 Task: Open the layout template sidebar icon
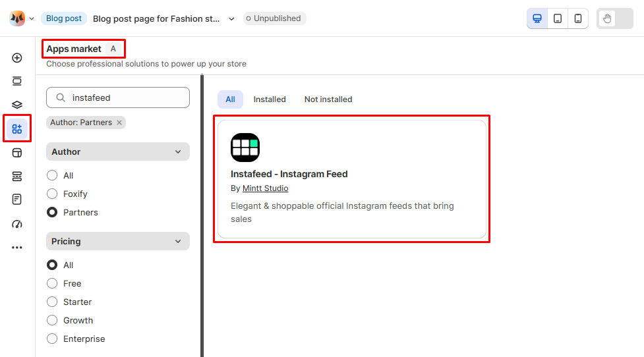coord(17,153)
